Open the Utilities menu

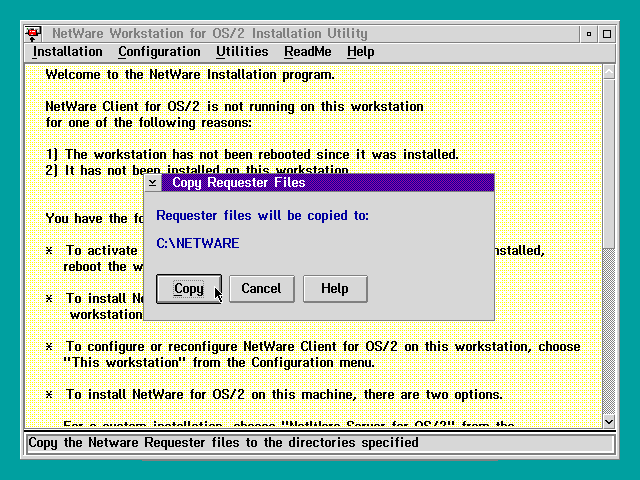[242, 52]
